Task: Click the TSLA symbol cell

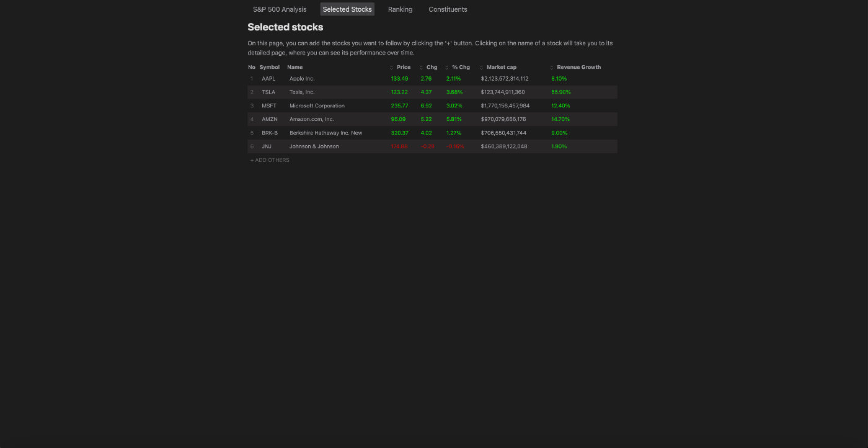Action: pyautogui.click(x=268, y=92)
